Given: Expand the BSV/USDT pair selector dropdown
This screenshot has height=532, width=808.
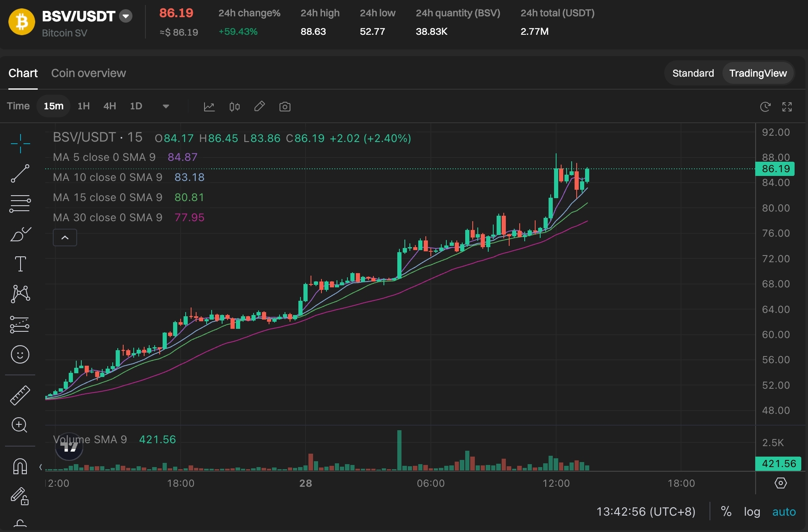Looking at the screenshot, I should (x=126, y=16).
